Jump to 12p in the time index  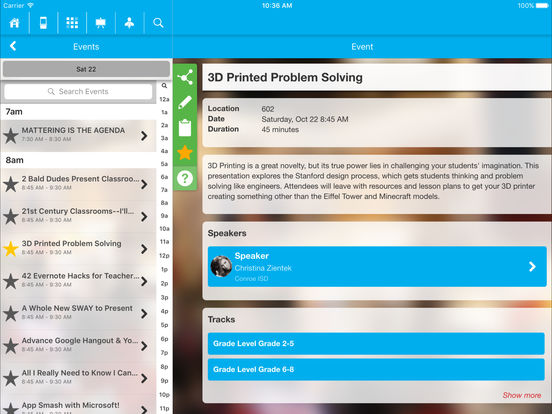click(x=164, y=256)
